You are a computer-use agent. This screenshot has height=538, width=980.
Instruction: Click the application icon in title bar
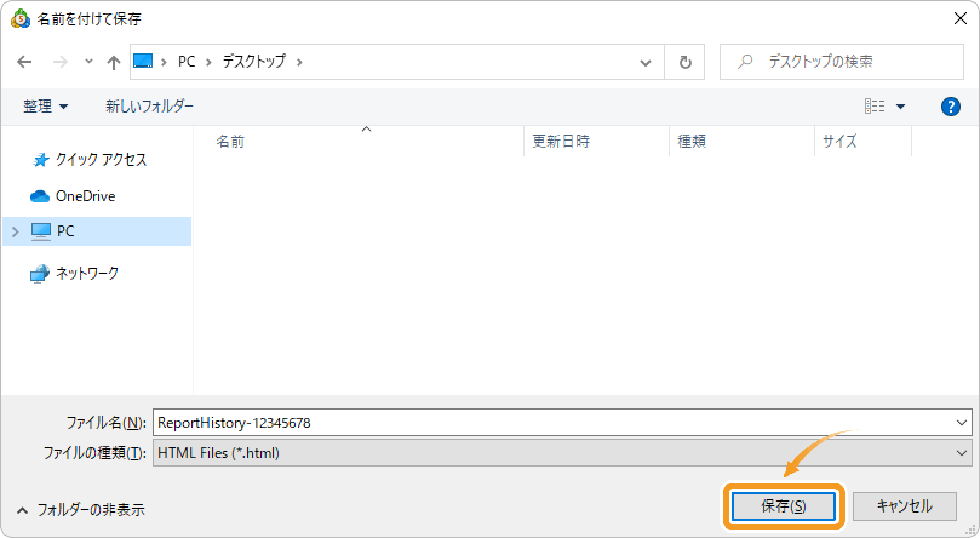(21, 19)
